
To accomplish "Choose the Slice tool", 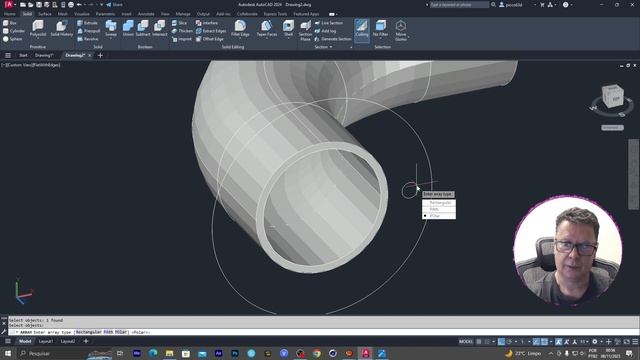I will [179, 23].
